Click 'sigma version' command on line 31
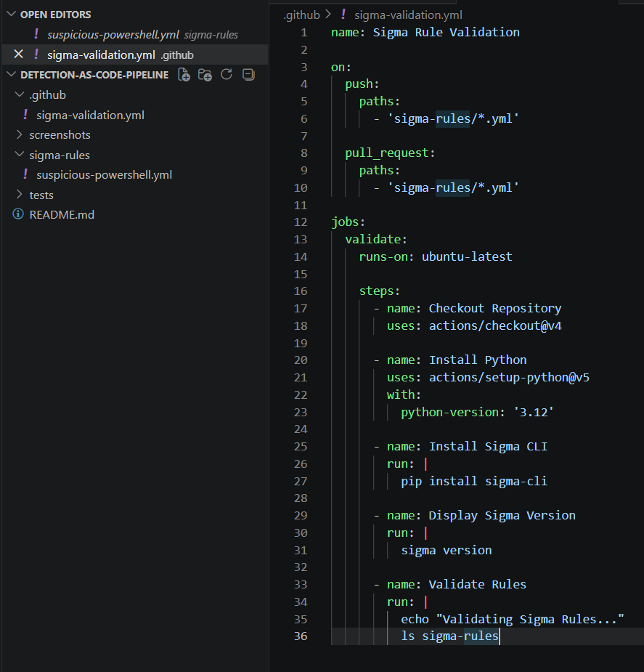The width and height of the screenshot is (644, 672). coord(447,550)
